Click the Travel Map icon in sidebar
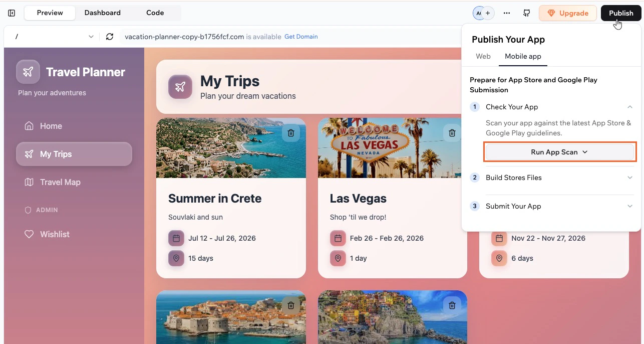The width and height of the screenshot is (644, 344). pos(29,182)
